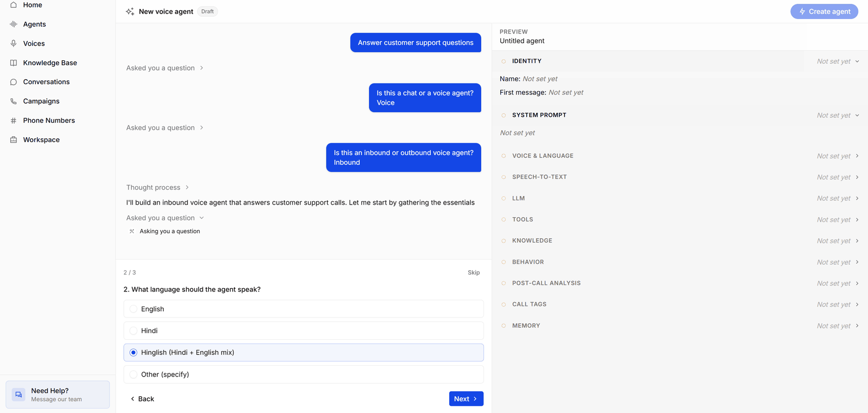Click the Untitled agent preview title
The height and width of the screenshot is (413, 868).
pyautogui.click(x=522, y=41)
